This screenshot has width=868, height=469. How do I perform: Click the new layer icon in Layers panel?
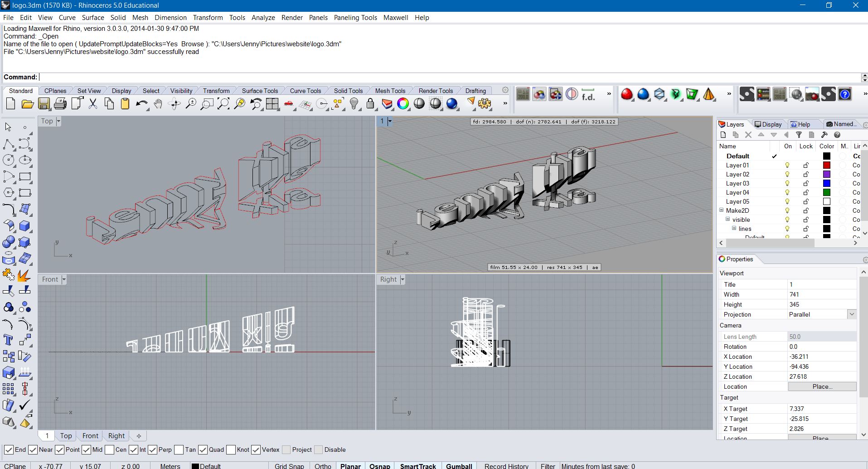[723, 135]
